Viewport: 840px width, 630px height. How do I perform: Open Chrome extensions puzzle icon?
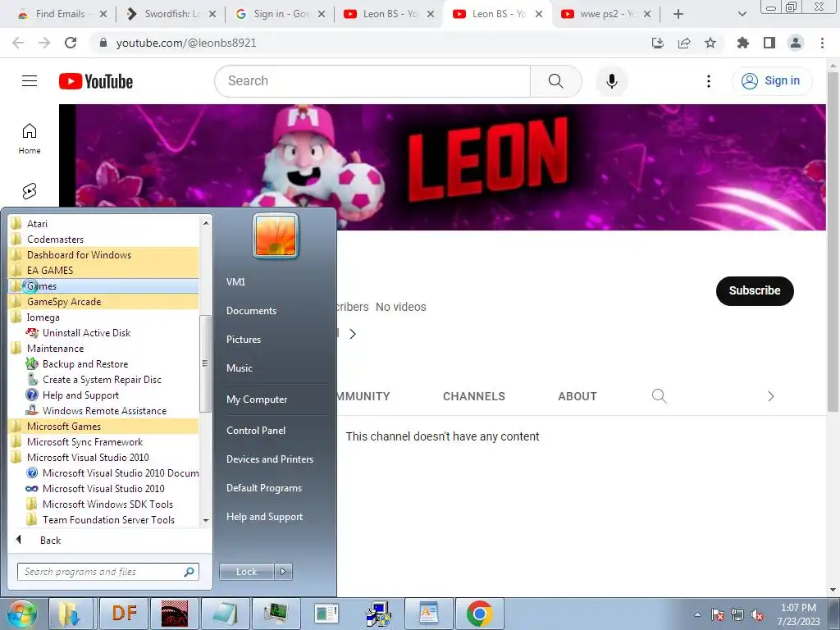pyautogui.click(x=742, y=43)
